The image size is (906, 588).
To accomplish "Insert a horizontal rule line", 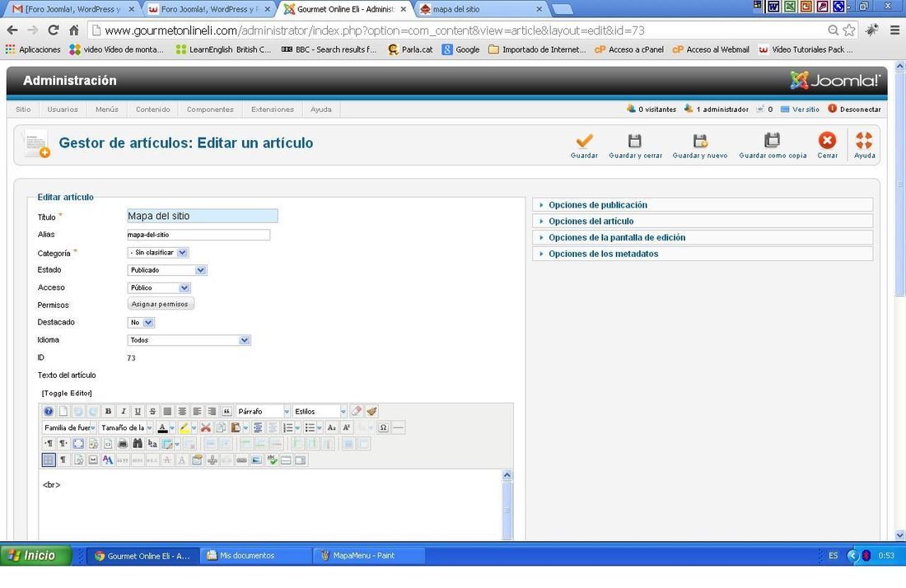I will [x=398, y=427].
